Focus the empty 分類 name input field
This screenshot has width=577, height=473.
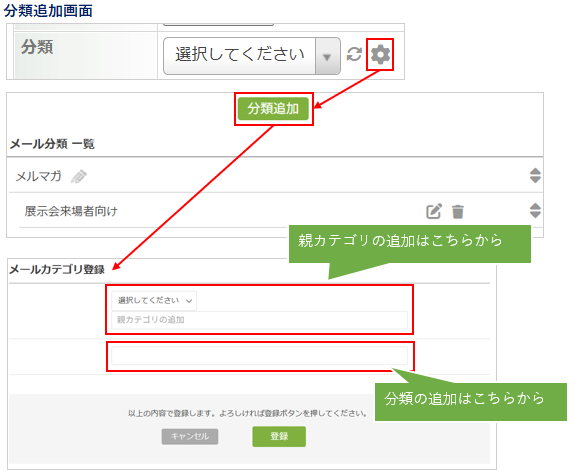pos(259,356)
